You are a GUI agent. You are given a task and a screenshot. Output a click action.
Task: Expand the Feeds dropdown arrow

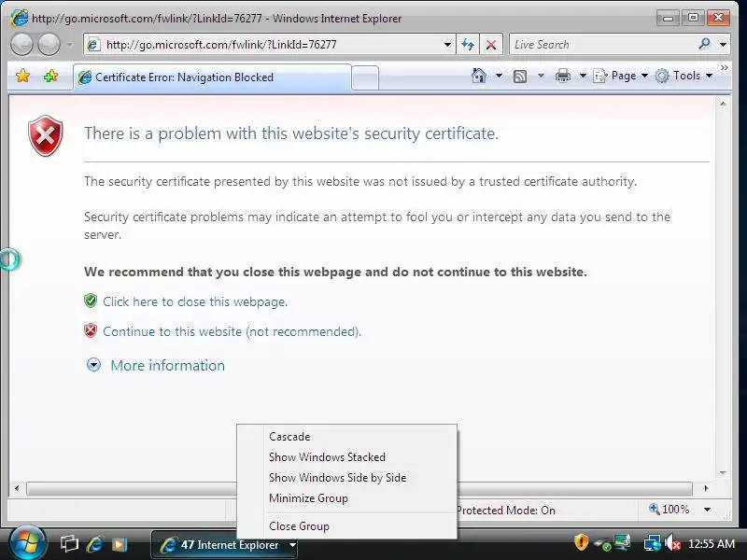(x=541, y=76)
